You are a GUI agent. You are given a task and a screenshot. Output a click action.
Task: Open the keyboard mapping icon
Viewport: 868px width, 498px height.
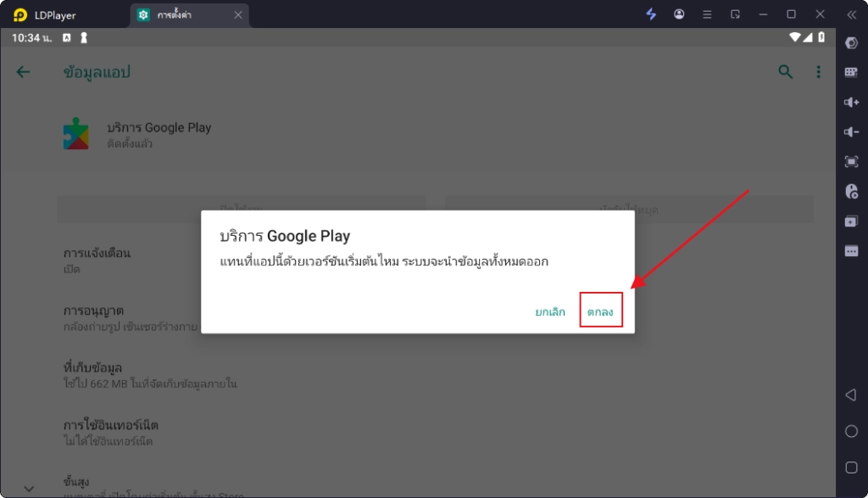[851, 72]
